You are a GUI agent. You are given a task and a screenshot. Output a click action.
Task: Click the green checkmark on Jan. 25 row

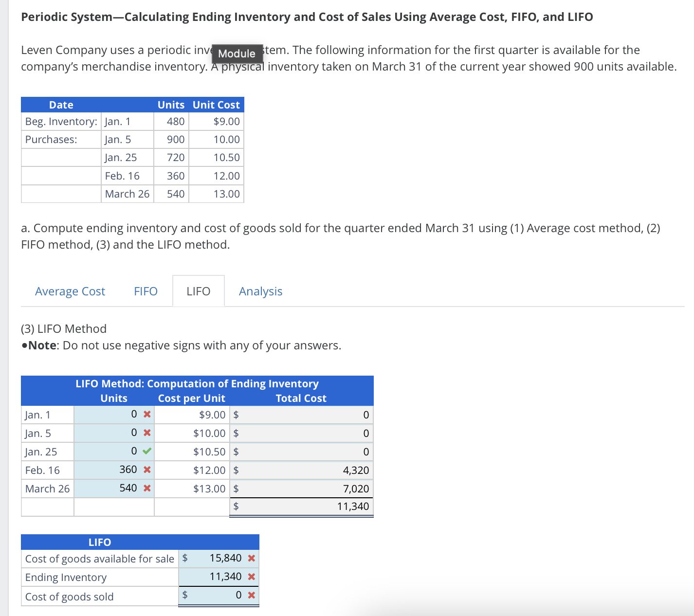tap(146, 451)
